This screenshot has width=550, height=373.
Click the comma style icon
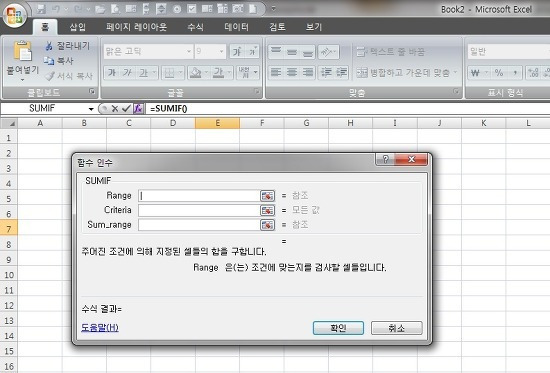point(515,73)
